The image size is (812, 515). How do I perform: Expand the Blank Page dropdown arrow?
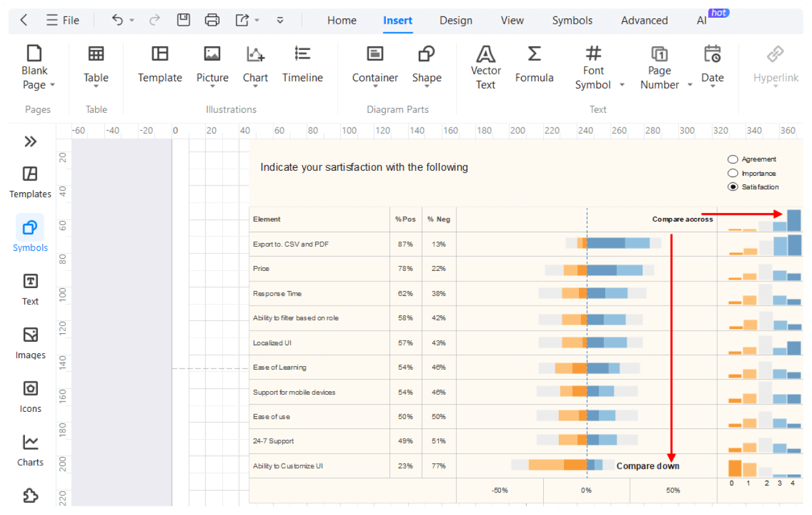coord(52,85)
